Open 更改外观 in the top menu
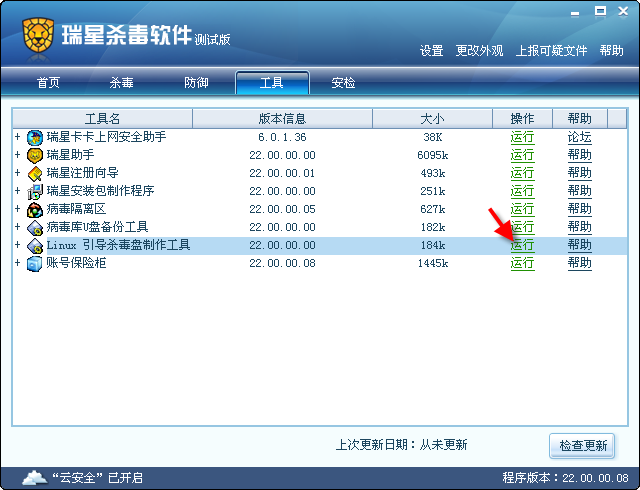This screenshot has height=490, width=640. 479,51
